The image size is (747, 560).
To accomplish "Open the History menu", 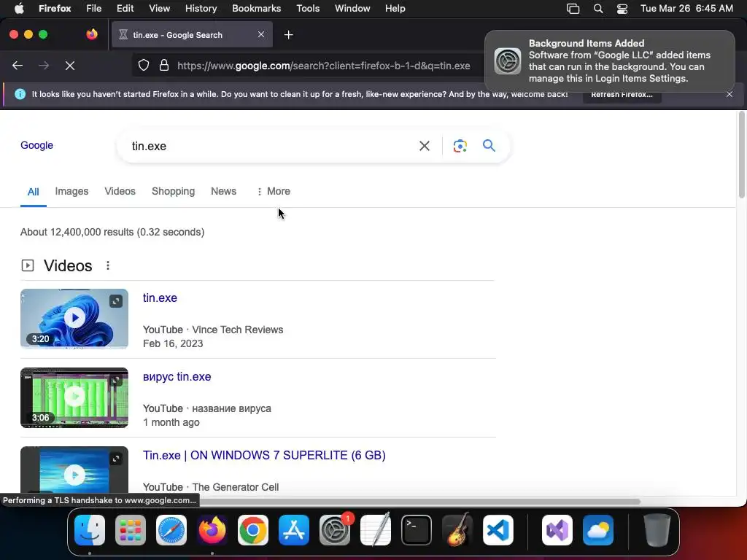I will (x=201, y=9).
